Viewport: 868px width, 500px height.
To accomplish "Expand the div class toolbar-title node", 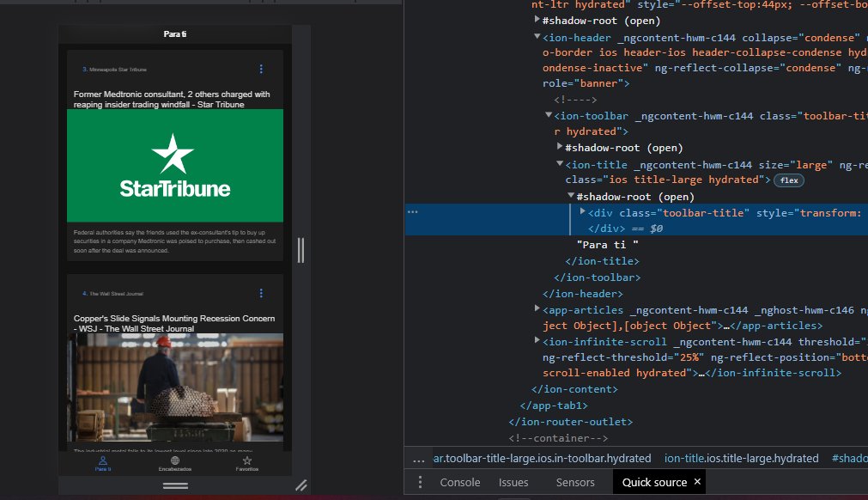I will pos(582,211).
